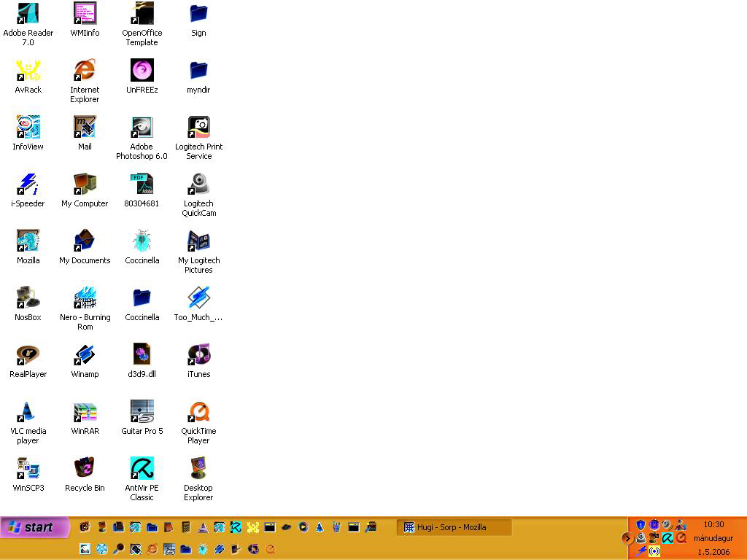Image resolution: width=747 pixels, height=560 pixels.
Task: Open the wireless network tray icon
Action: (654, 551)
